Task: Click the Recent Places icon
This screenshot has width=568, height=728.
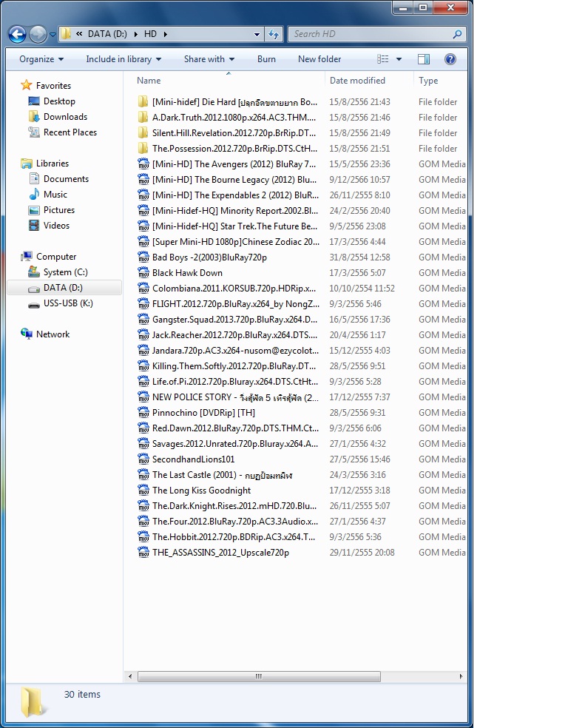Action: pos(34,132)
